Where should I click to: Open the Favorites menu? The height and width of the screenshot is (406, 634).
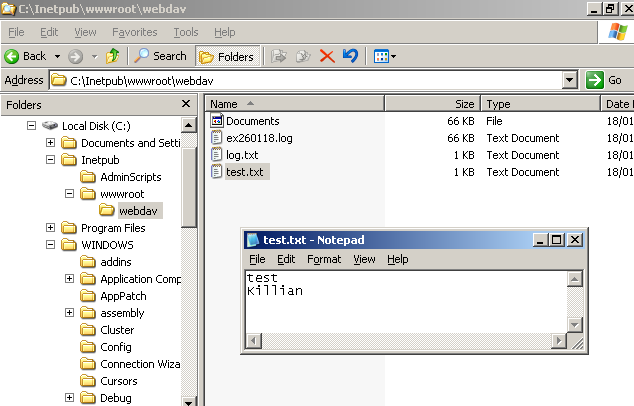pyautogui.click(x=135, y=32)
